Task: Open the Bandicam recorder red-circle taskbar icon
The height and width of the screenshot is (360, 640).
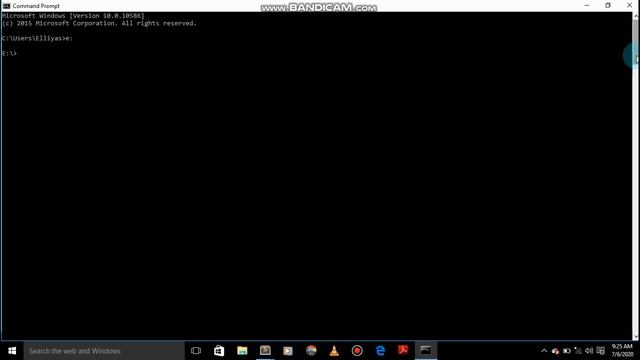Action: [357, 351]
